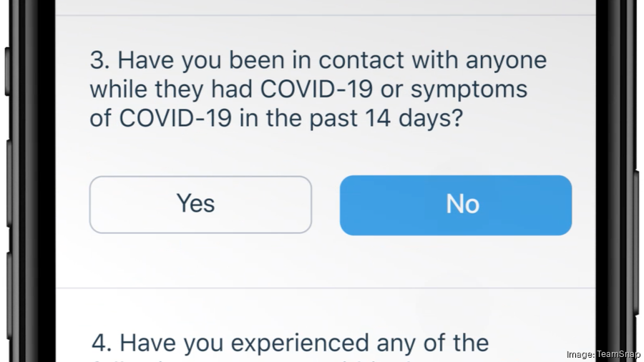Tap the question 4 heading text

[290, 343]
